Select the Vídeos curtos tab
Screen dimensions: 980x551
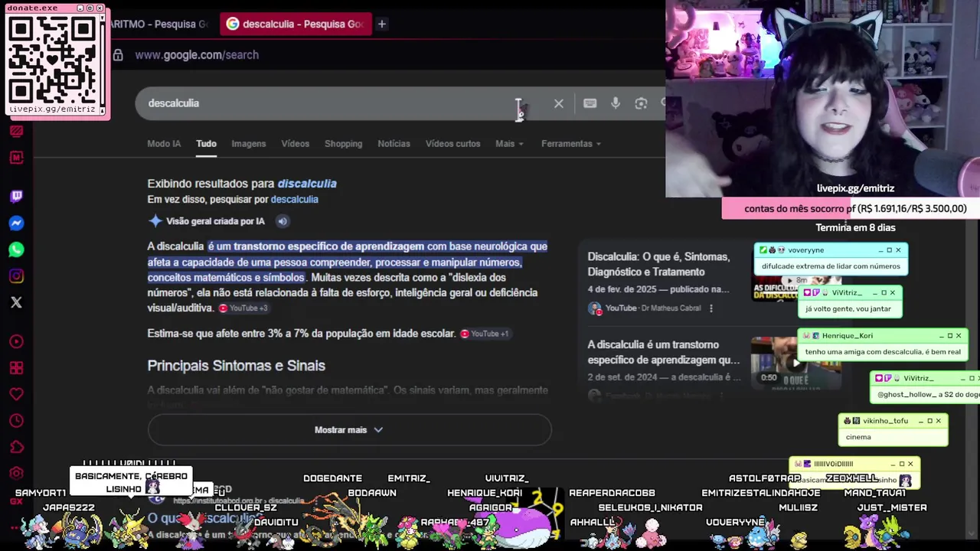coord(452,144)
